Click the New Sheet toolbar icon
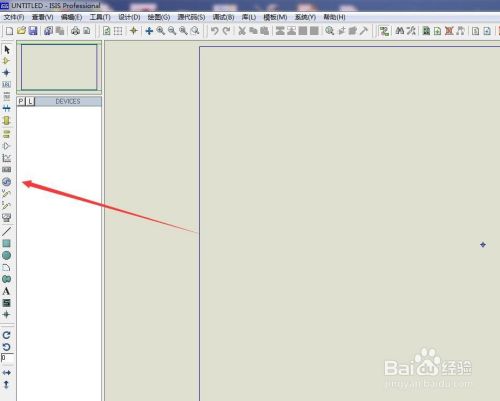The width and height of the screenshot is (500, 401). 437,31
